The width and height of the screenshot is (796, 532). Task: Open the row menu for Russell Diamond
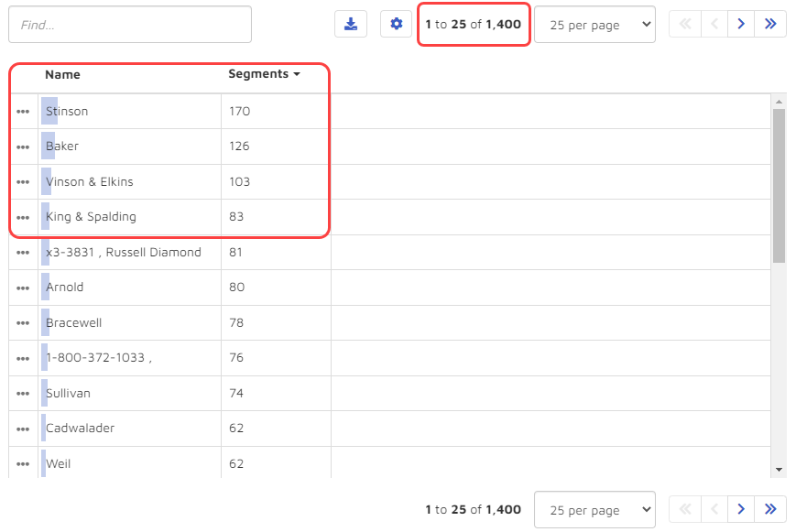click(x=23, y=253)
